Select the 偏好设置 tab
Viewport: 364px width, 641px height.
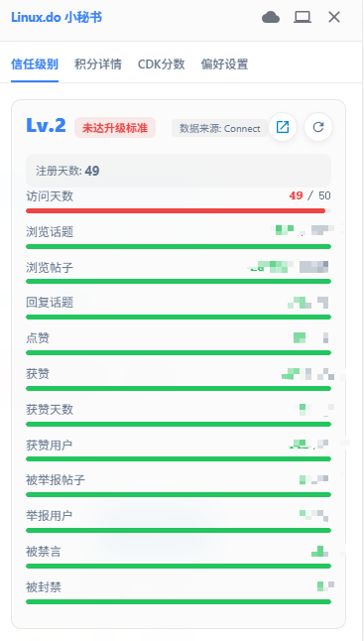[225, 64]
